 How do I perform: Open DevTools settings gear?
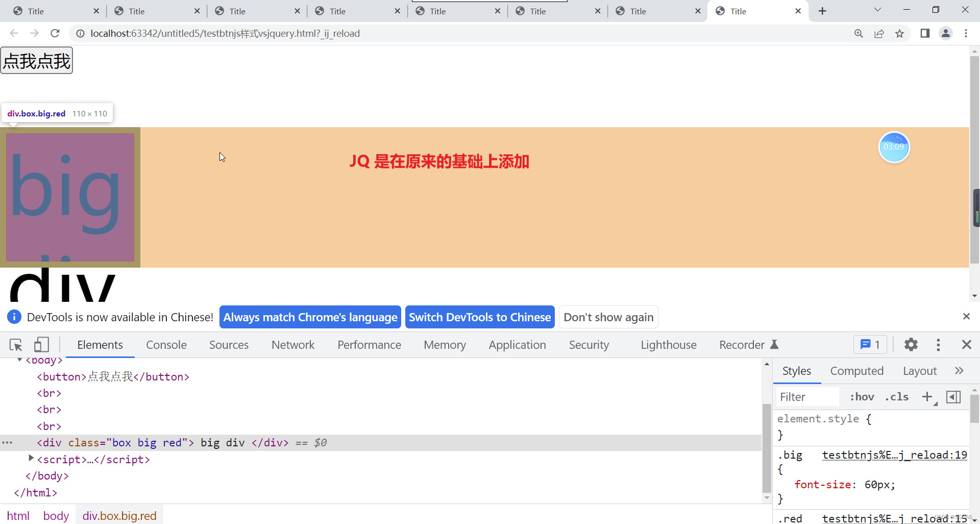(911, 345)
